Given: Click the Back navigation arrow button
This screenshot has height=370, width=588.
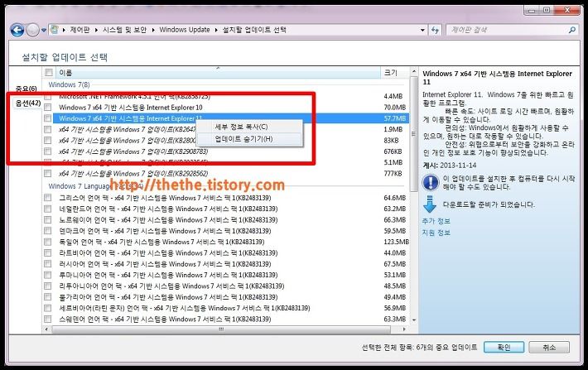Looking at the screenshot, I should click(17, 30).
